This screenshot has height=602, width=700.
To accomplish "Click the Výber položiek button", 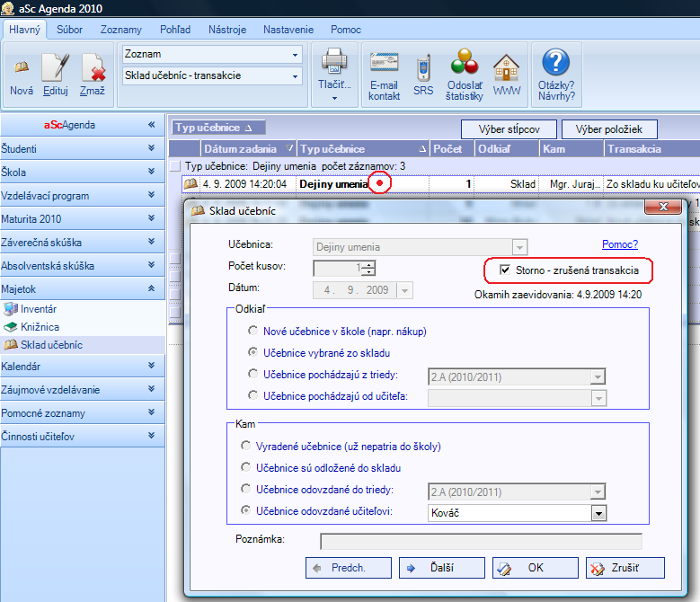I will [x=609, y=129].
